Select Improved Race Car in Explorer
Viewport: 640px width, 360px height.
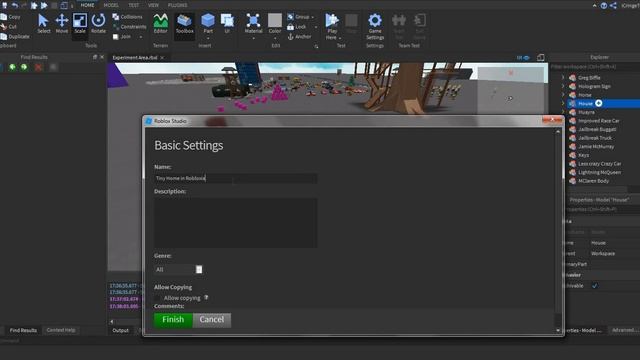click(x=598, y=120)
